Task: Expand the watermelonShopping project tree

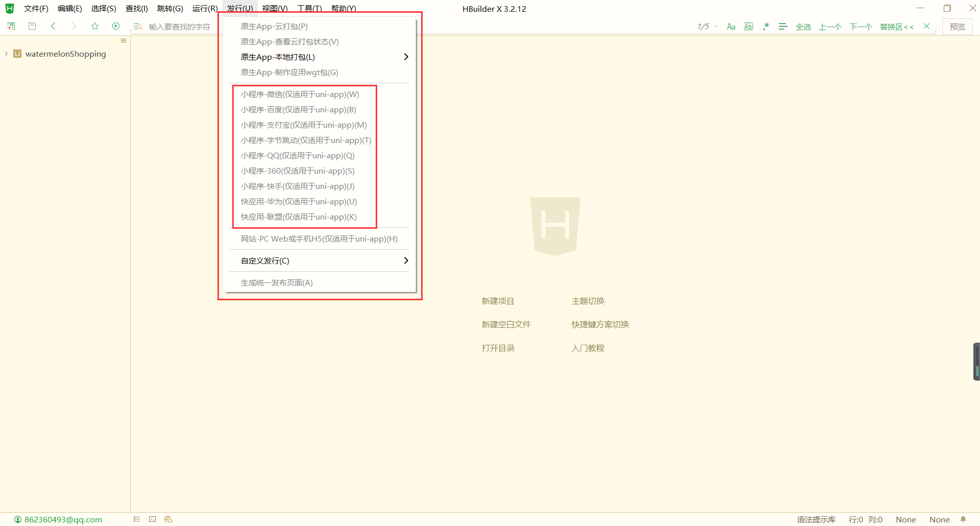Action: point(6,54)
